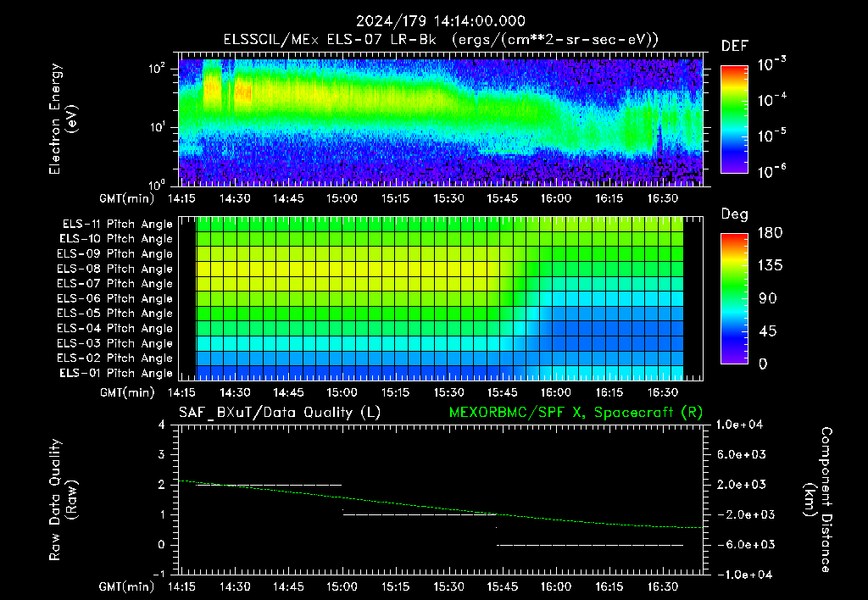
Task: Click the SAF_BXuT/Data Quality (L) legend label
Action: pos(280,413)
